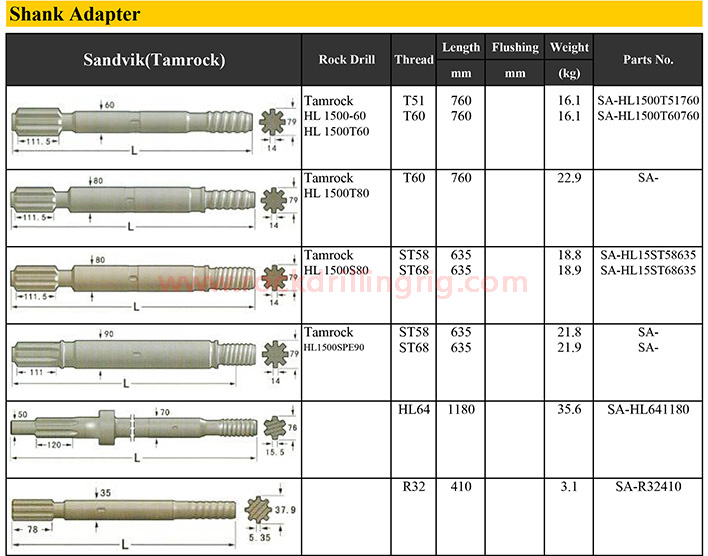708x556 pixels.
Task: Click the Shank Adapter title heading
Action: point(75,15)
